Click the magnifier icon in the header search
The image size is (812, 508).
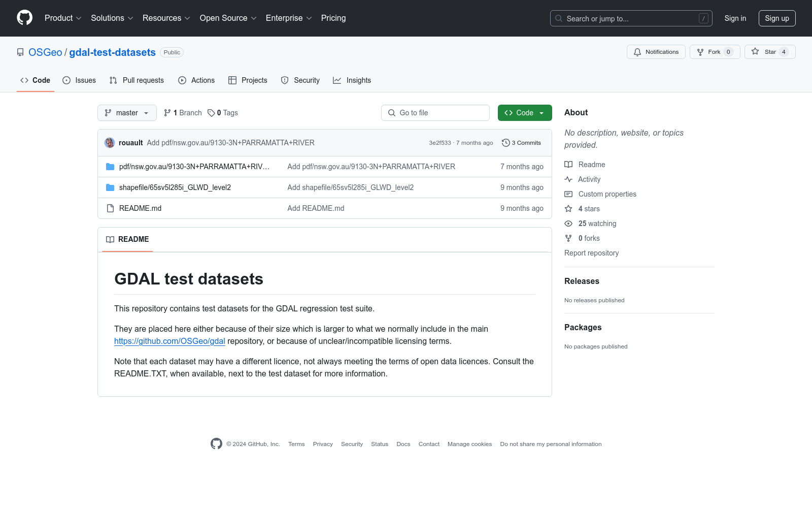tap(559, 18)
